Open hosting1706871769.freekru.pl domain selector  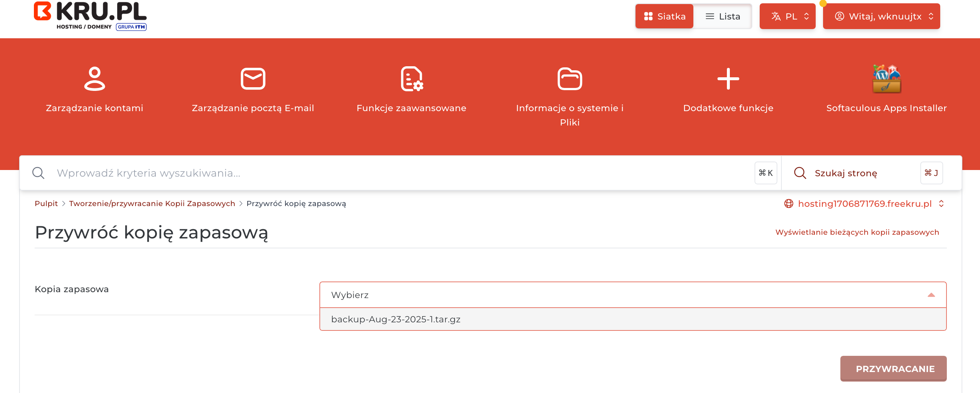click(x=864, y=204)
